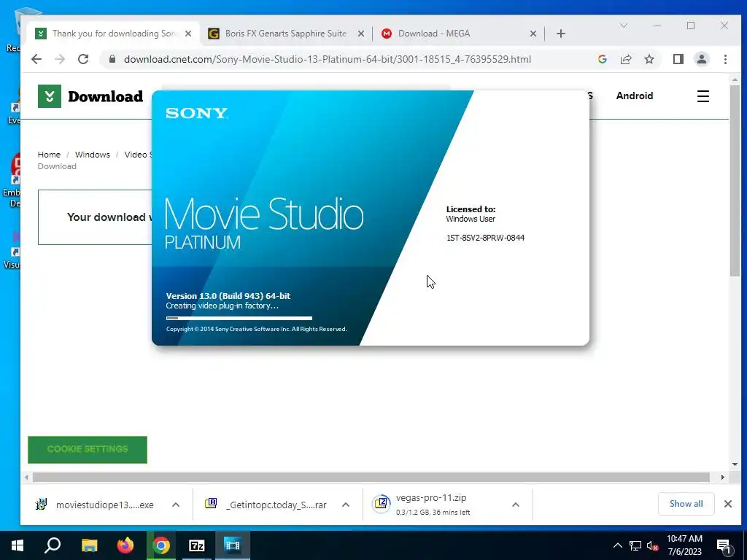Go back using Chrome's back arrow
The width and height of the screenshot is (747, 560).
tap(36, 59)
